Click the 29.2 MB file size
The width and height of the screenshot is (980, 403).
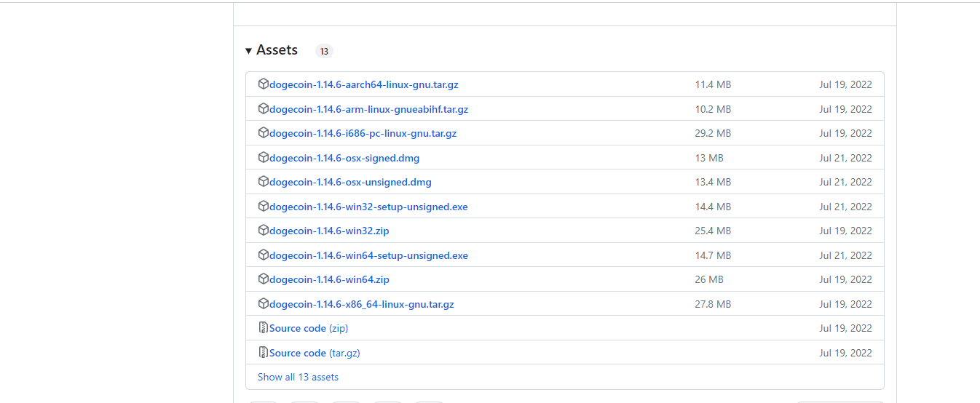pos(713,134)
